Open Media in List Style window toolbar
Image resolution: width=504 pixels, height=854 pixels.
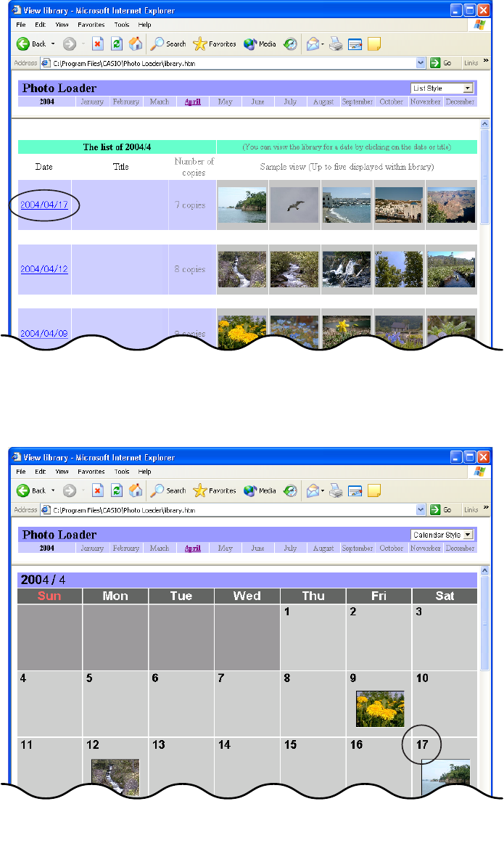pyautogui.click(x=260, y=44)
